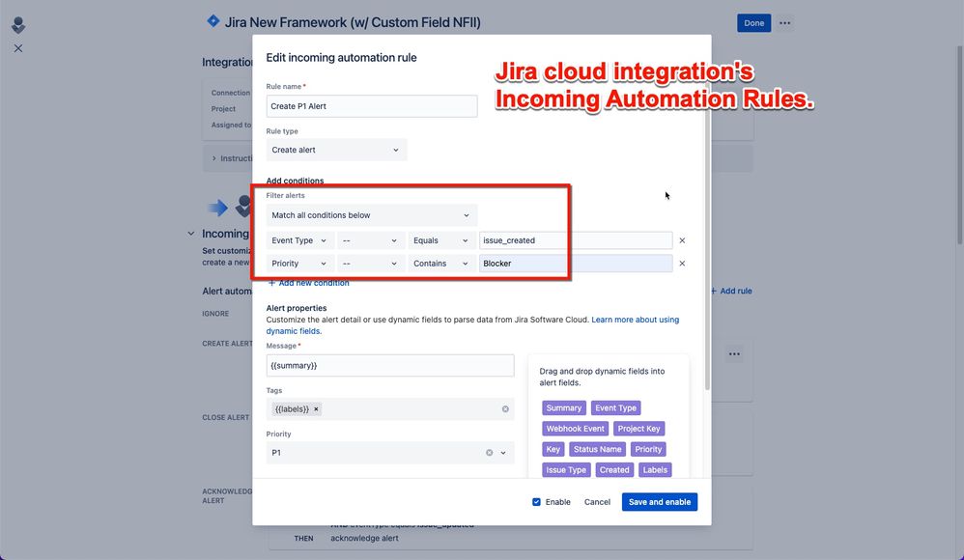Click the Add rule link
This screenshot has height=560, width=964.
731,291
